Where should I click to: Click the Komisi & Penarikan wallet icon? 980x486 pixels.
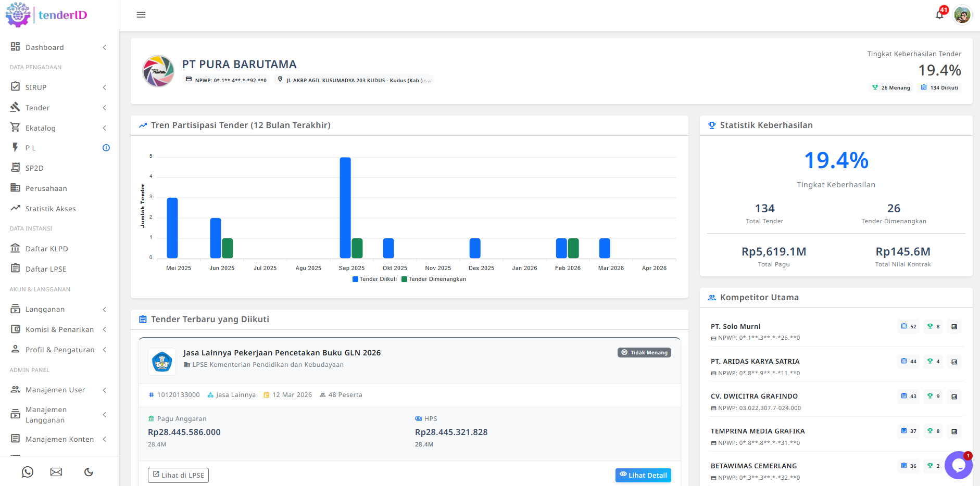pyautogui.click(x=16, y=329)
